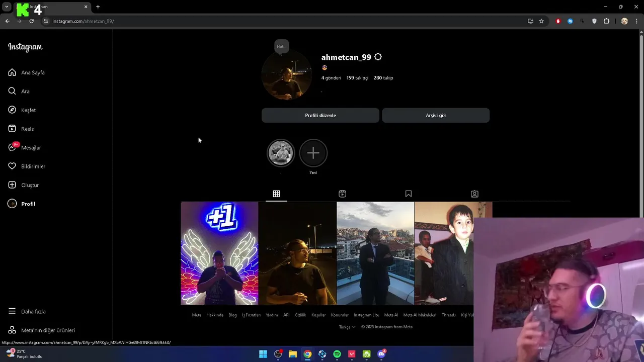Click the Meta footer link

pos(196,315)
